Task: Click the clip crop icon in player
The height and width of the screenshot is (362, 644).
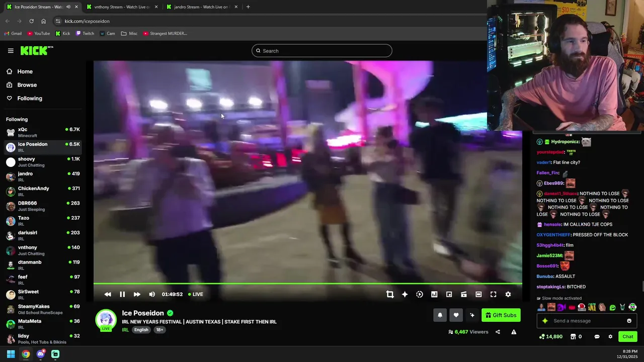Action: pyautogui.click(x=390, y=294)
